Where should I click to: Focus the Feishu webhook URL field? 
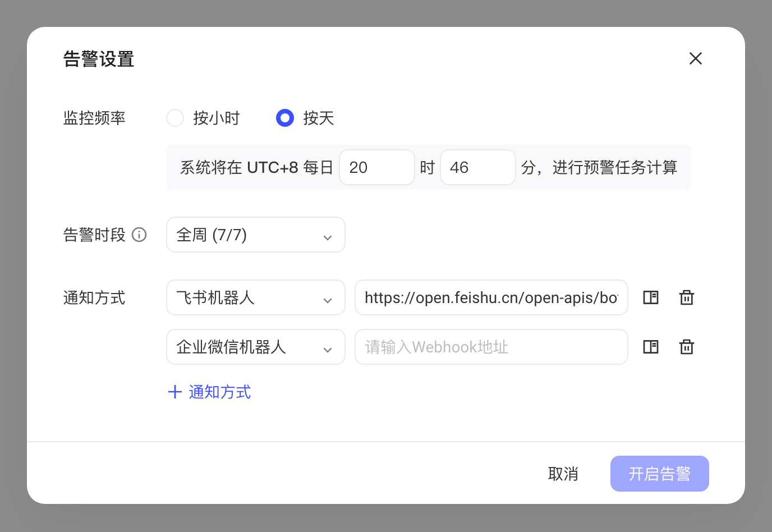point(491,297)
